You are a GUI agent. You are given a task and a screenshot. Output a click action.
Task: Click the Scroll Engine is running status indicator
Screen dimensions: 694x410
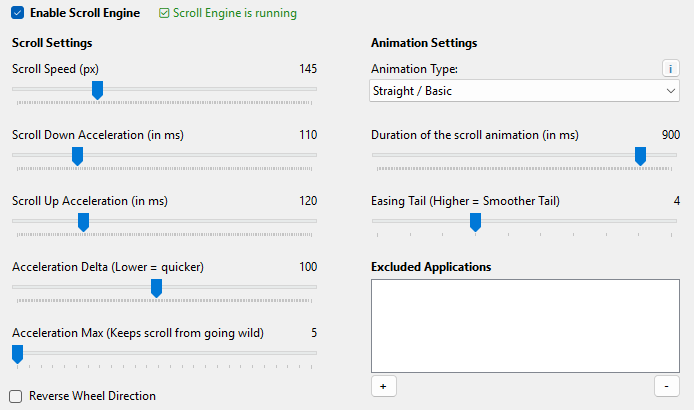[228, 14]
